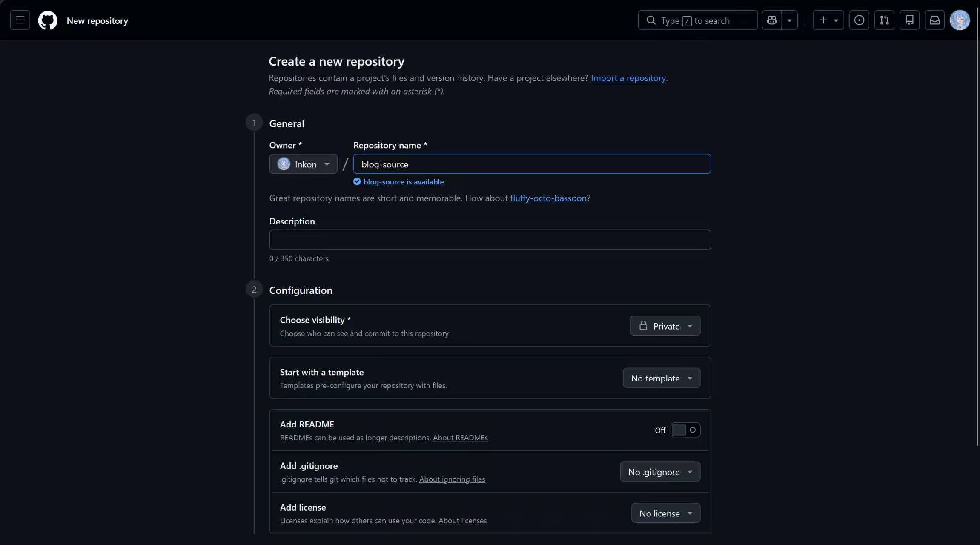Open the About licenses link
The width and height of the screenshot is (980, 545).
(x=462, y=521)
